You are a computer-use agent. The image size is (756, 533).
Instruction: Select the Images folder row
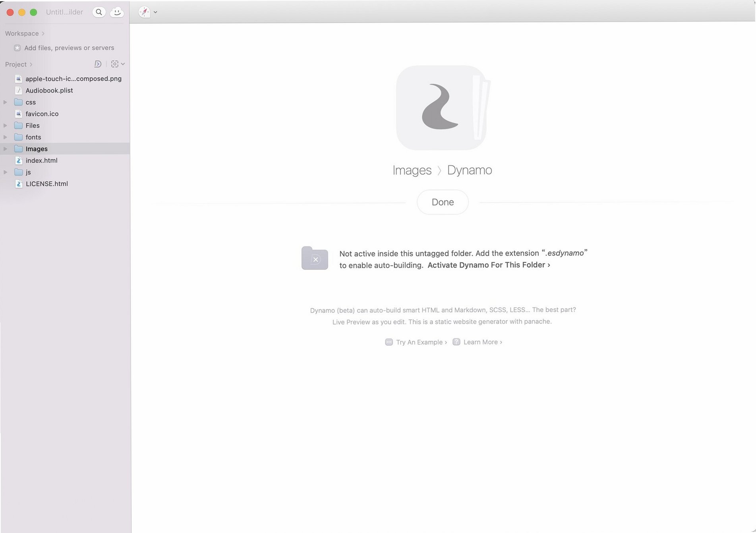(65, 149)
